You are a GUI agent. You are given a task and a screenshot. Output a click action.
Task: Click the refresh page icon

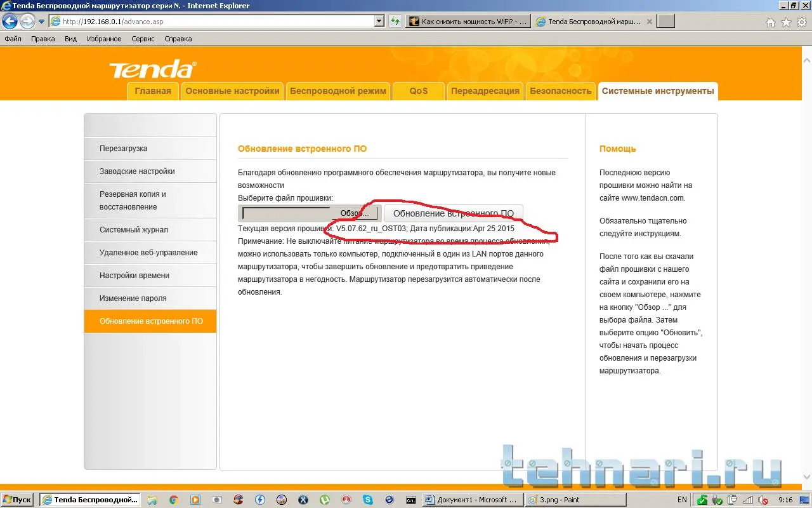pos(395,22)
